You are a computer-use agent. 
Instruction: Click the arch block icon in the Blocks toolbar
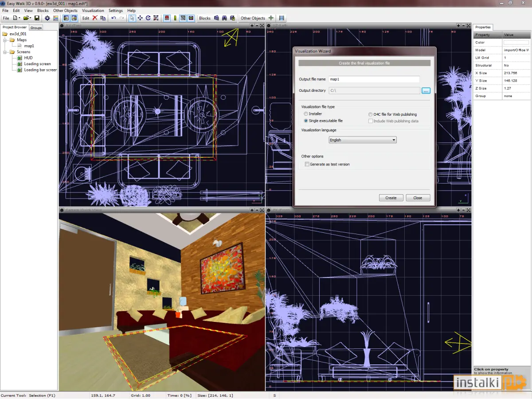[225, 18]
